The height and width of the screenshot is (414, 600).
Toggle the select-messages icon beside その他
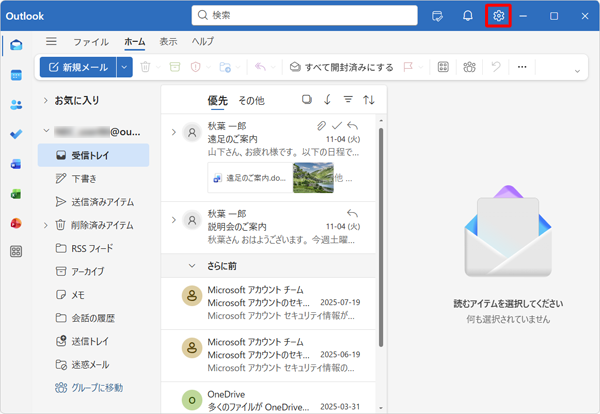coord(307,99)
